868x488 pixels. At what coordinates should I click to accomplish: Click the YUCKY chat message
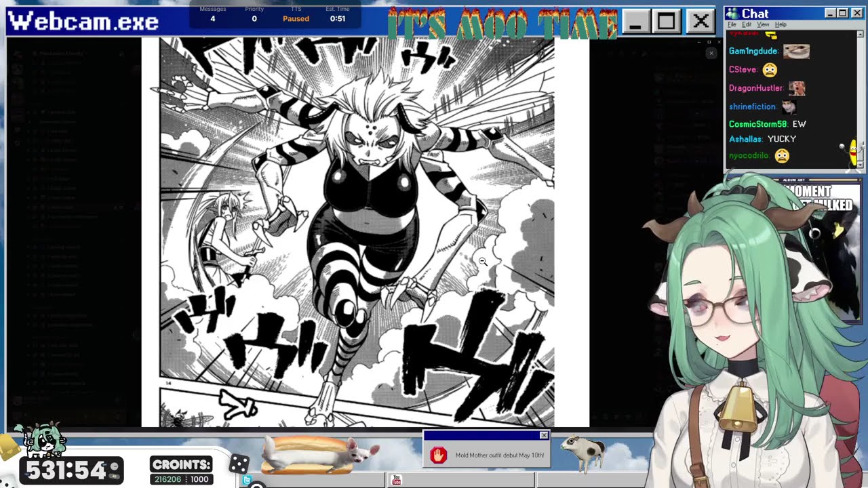782,139
